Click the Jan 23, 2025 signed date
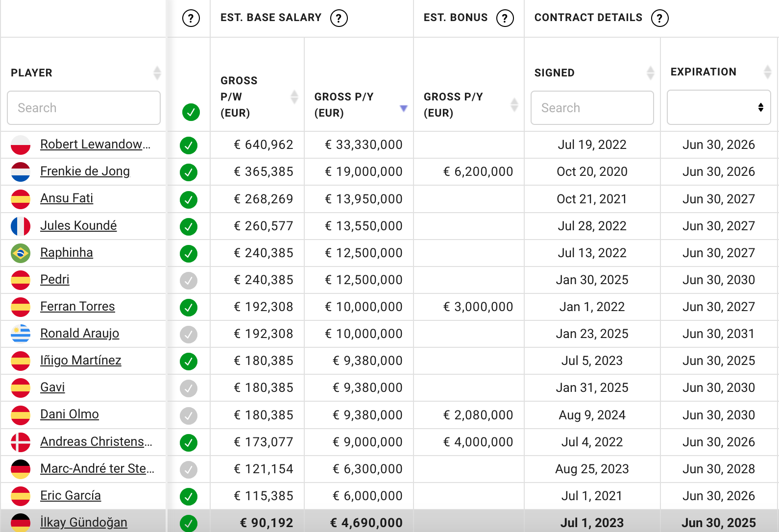The height and width of the screenshot is (532, 779). (592, 334)
